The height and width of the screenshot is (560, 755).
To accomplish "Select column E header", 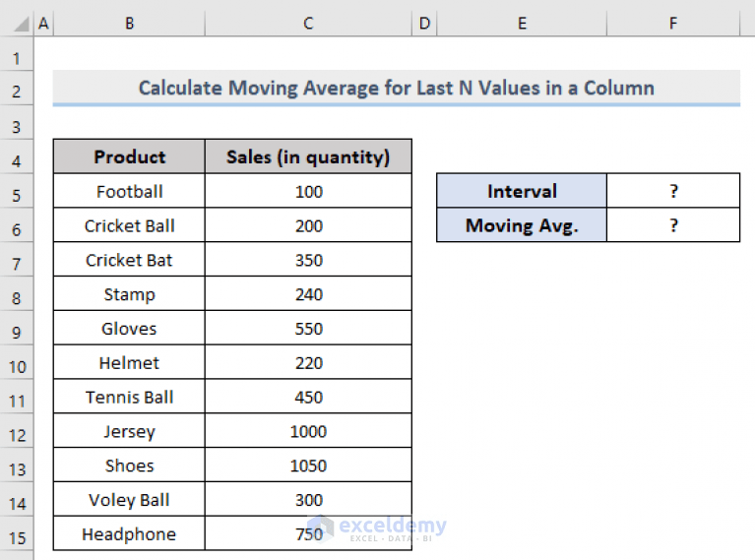I will [522, 23].
